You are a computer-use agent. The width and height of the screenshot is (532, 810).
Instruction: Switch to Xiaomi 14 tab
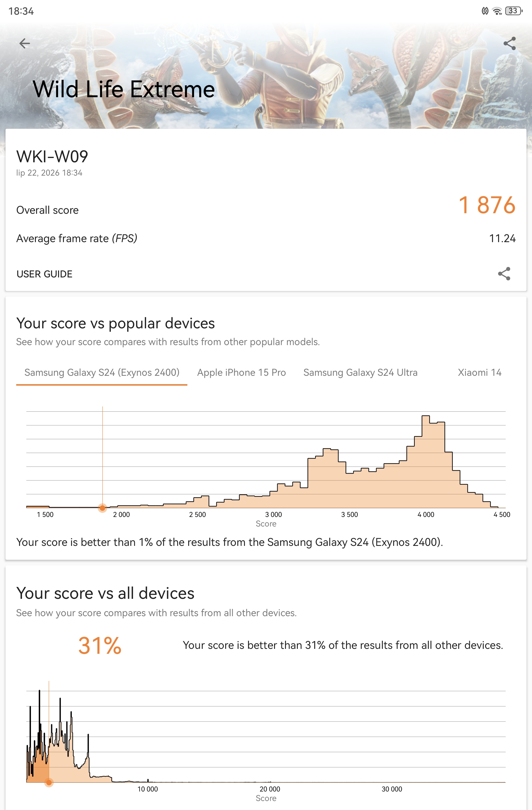[480, 373]
